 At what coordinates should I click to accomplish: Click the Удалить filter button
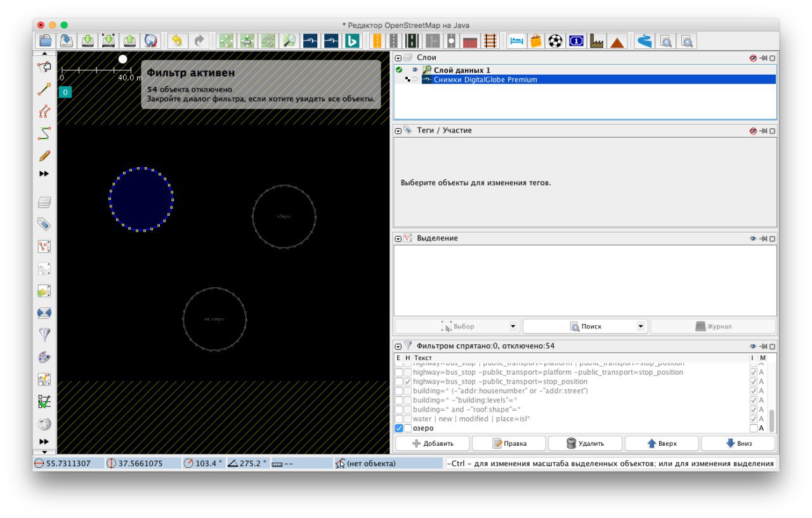[586, 443]
